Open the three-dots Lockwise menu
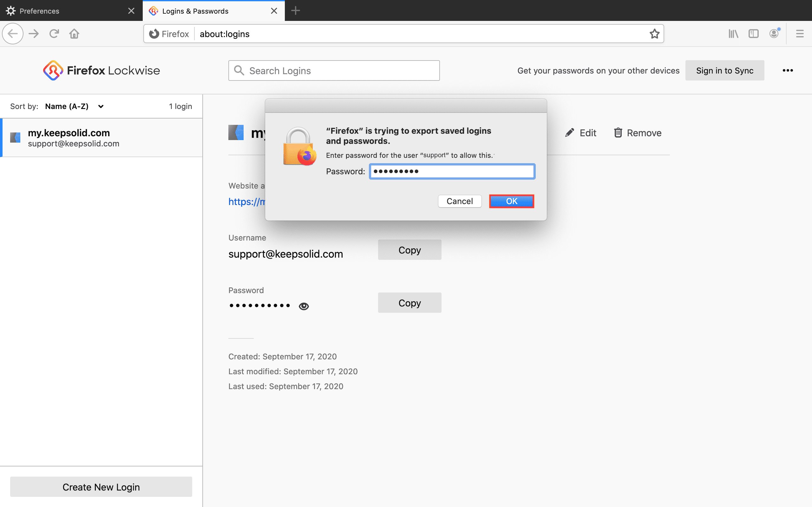The image size is (812, 507). point(788,70)
